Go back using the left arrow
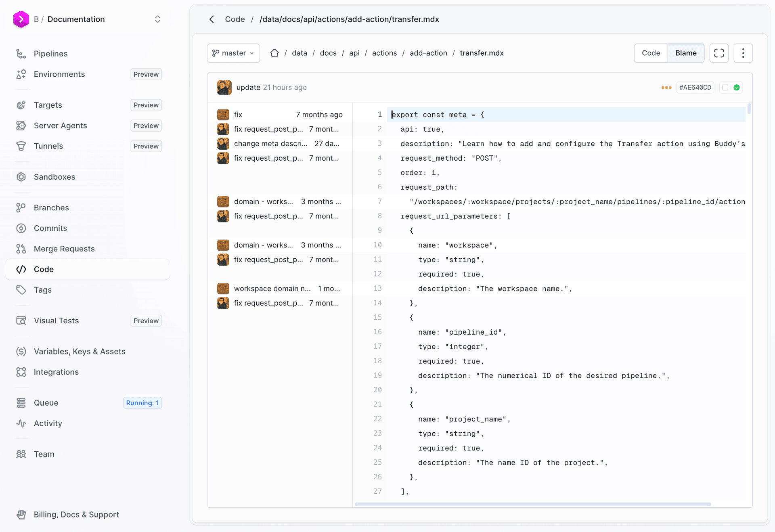The image size is (775, 532). pos(212,19)
